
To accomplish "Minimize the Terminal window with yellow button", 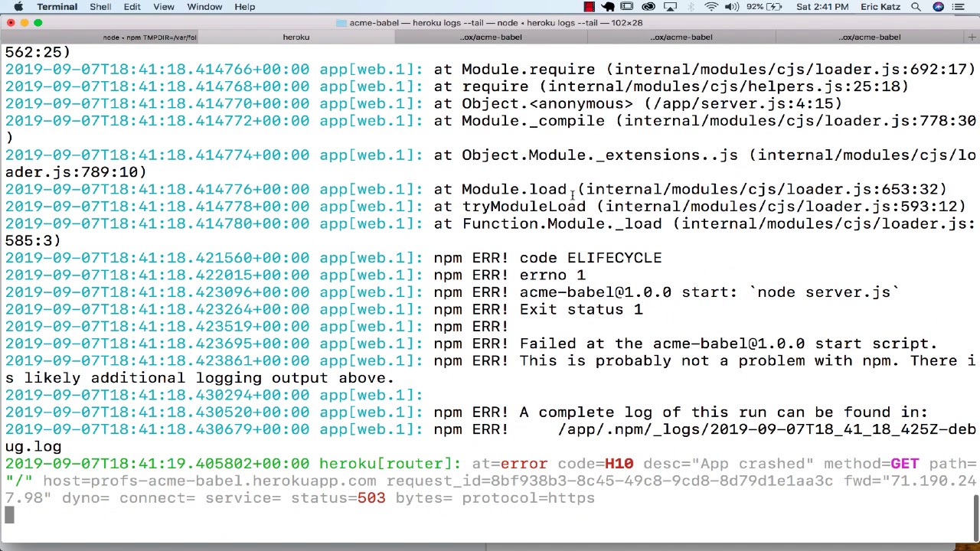I will coord(24,22).
